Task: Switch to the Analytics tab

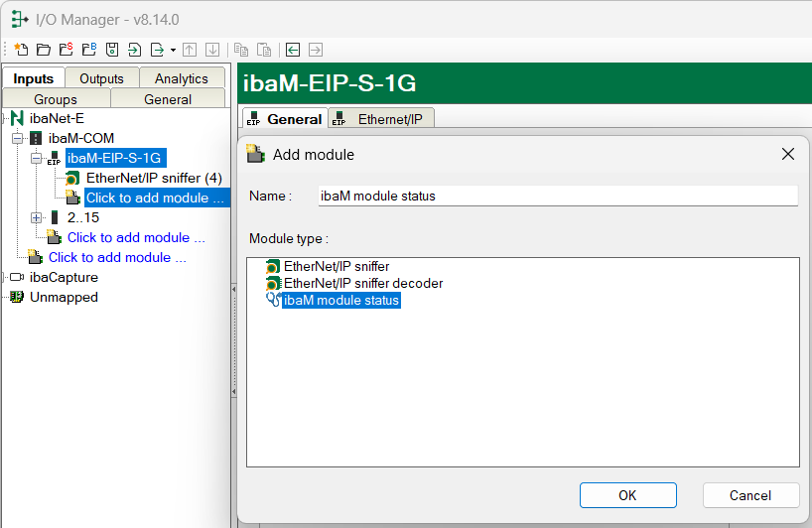Action: click(182, 78)
